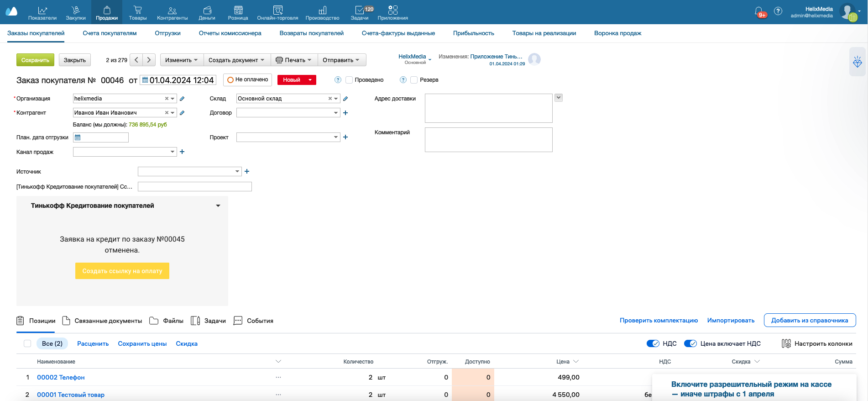Clear the Склад field value

[x=330, y=99]
